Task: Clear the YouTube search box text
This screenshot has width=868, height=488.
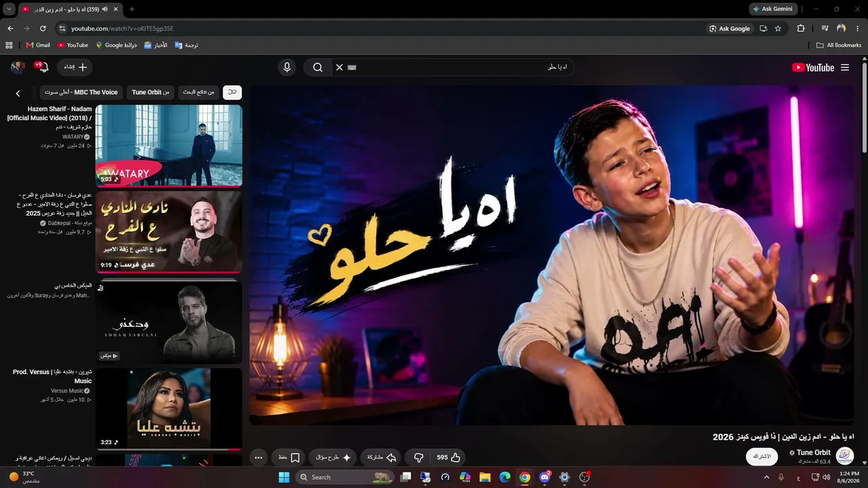Action: (x=339, y=67)
